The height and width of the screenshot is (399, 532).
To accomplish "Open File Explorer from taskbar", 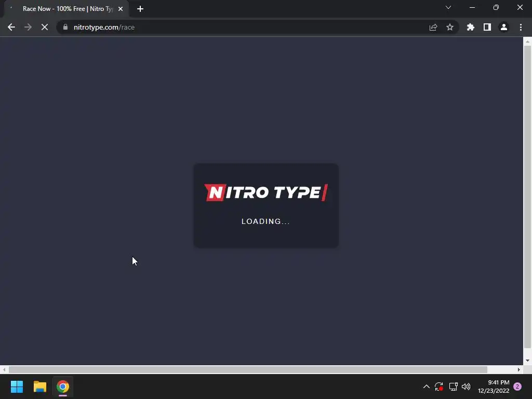I will 39,387.
